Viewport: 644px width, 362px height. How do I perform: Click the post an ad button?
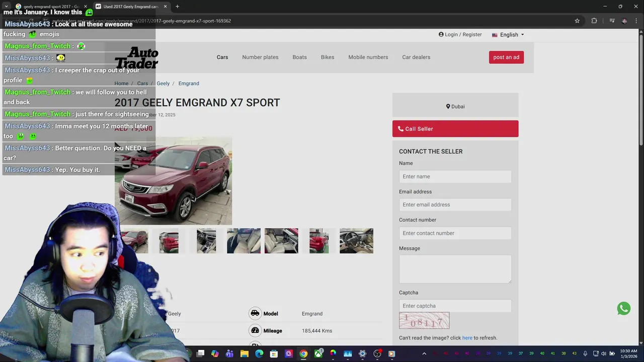click(x=506, y=57)
